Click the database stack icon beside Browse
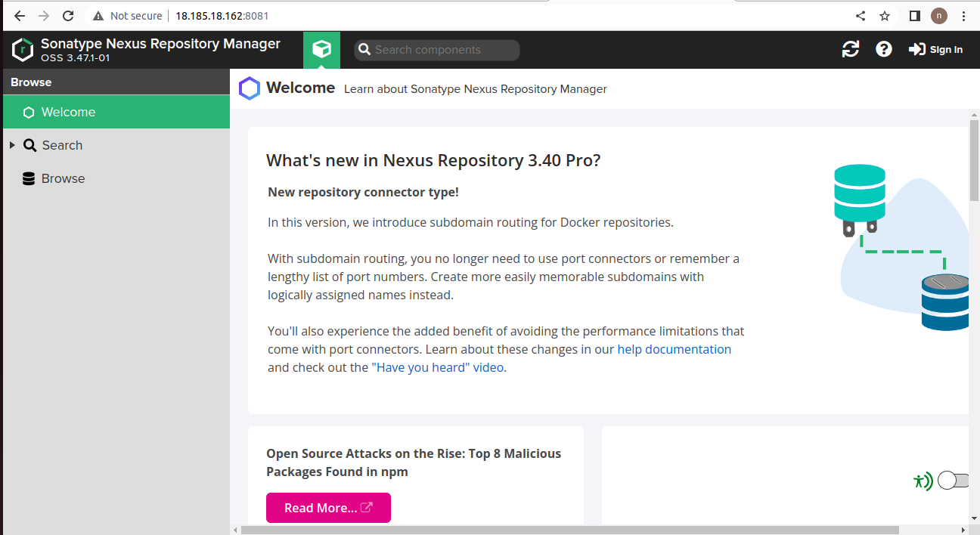 coord(29,178)
